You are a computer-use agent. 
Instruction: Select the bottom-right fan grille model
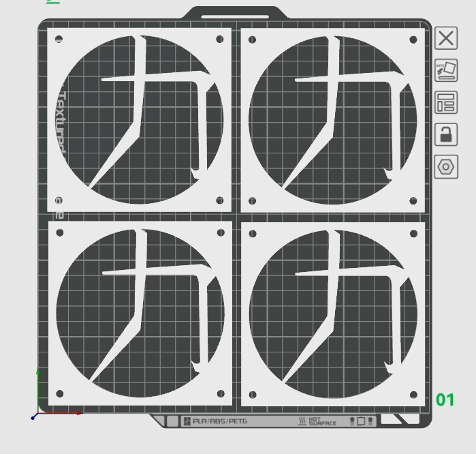tap(333, 314)
